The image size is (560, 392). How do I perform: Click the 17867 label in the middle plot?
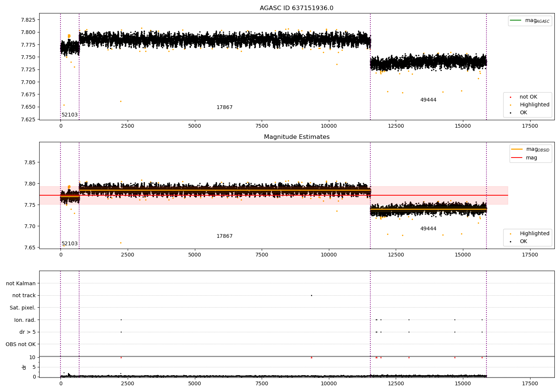coord(224,236)
